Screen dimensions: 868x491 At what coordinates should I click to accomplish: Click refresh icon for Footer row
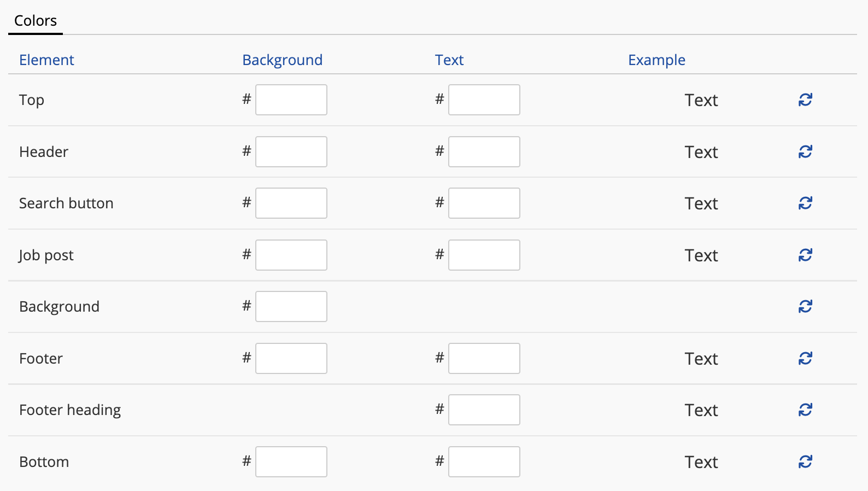[x=805, y=358]
